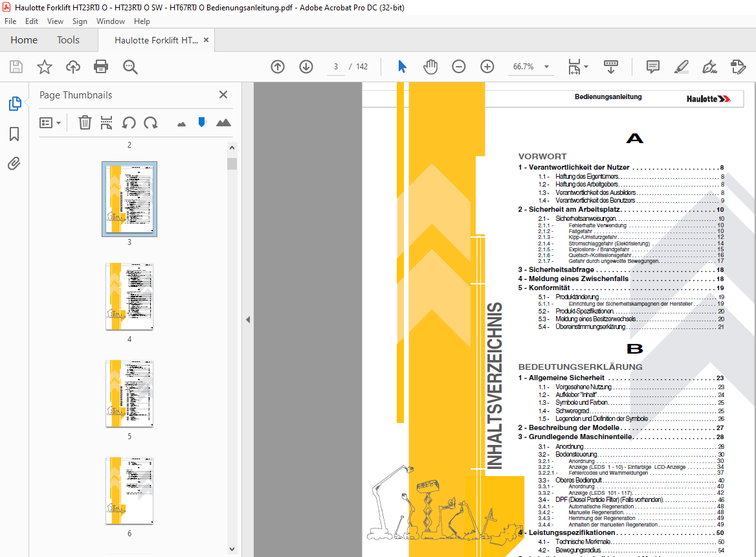
Task: Click the thumbnails scrollbar handle
Action: click(232, 164)
